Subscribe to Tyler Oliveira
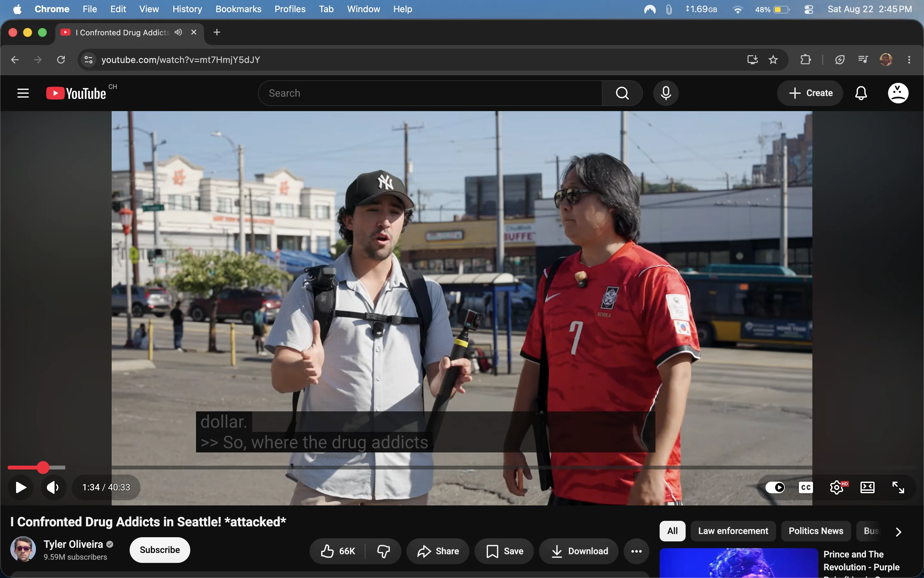 159,550
